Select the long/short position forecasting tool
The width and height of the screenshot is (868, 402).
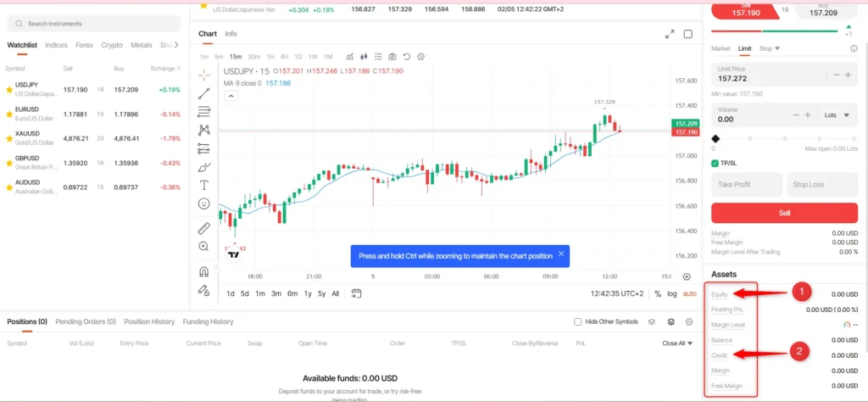(203, 148)
